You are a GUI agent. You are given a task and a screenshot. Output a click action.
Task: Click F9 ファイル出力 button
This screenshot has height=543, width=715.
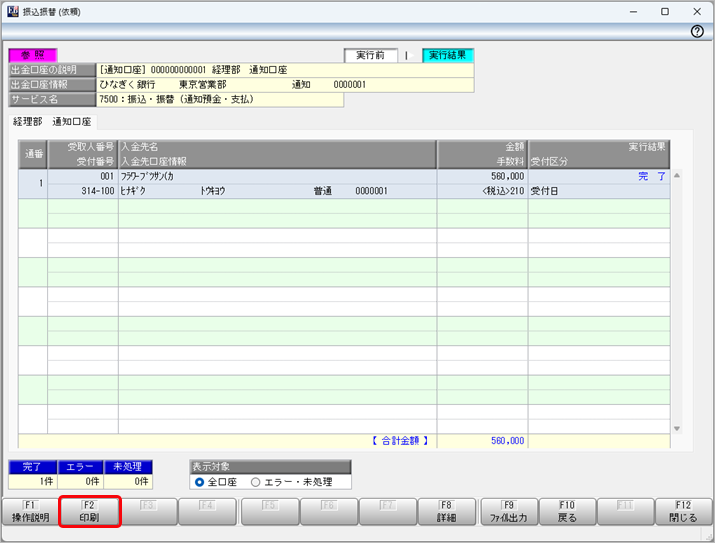click(x=509, y=512)
